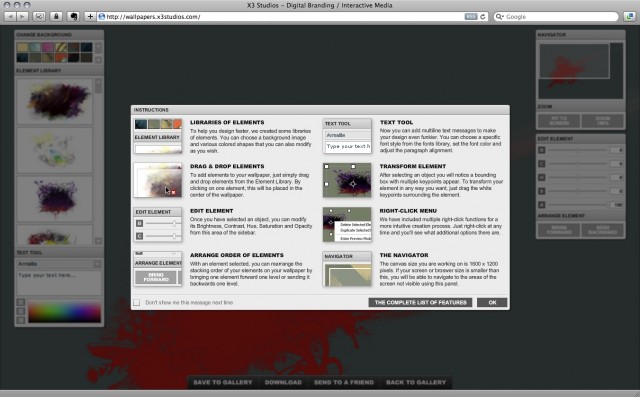
Task: Click the Opacity (A) slider track
Action: pos(577,204)
